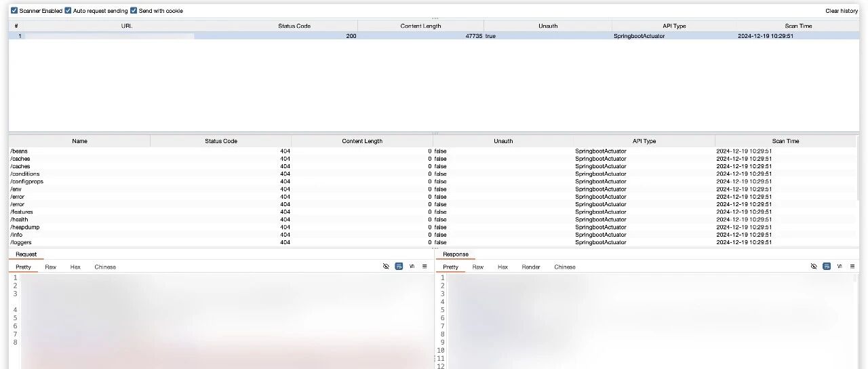Select the /features endpoint row
868x369 pixels.
point(433,212)
